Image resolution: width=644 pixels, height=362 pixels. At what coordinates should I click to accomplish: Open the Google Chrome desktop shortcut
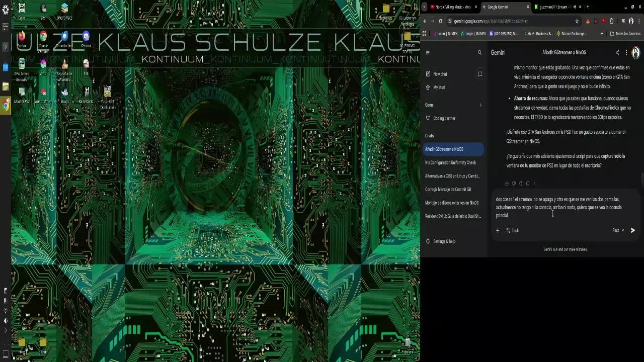point(43,42)
